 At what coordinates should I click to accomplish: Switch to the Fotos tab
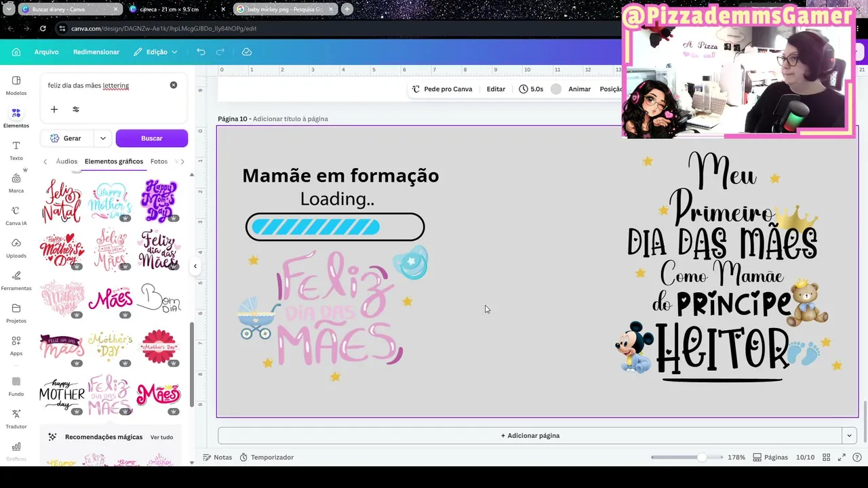[159, 161]
